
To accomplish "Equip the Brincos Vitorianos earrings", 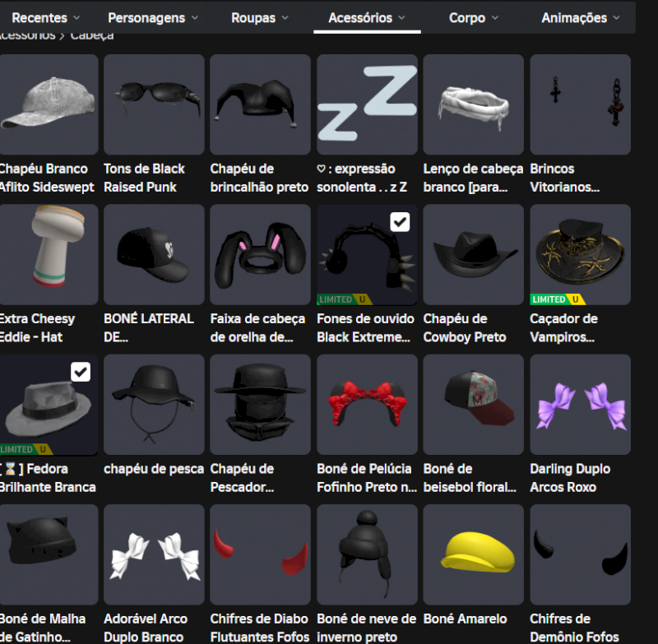I will click(581, 104).
